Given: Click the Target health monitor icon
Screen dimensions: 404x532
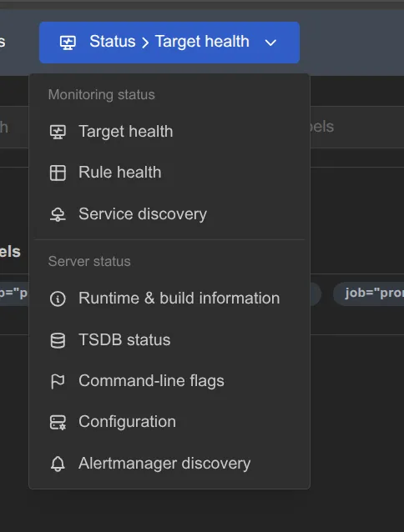Looking at the screenshot, I should pos(58,132).
